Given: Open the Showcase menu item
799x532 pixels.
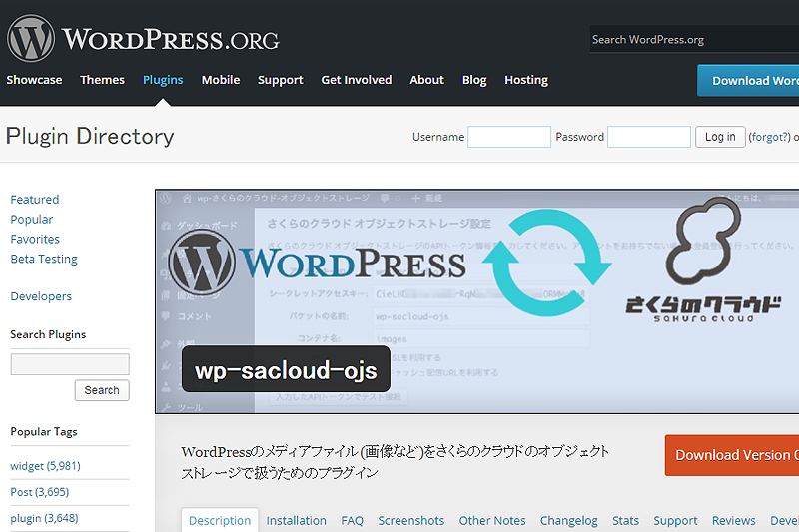Looking at the screenshot, I should pyautogui.click(x=34, y=80).
